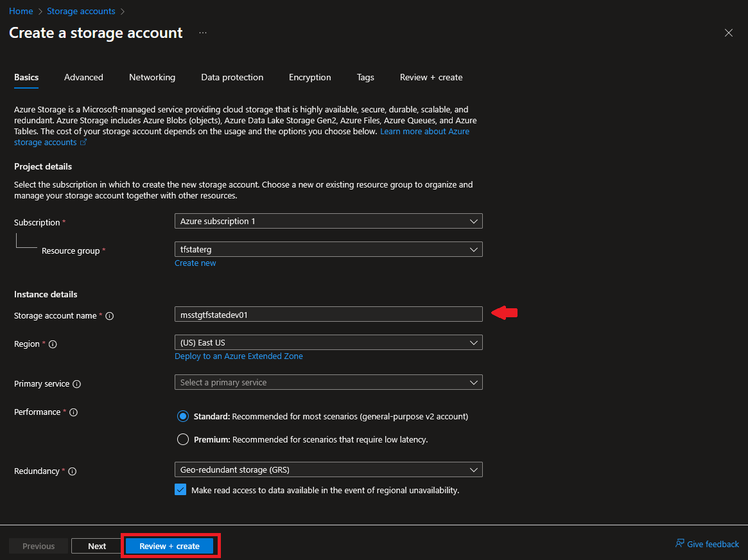
Task: Switch to the Encryption tab
Action: [x=309, y=77]
